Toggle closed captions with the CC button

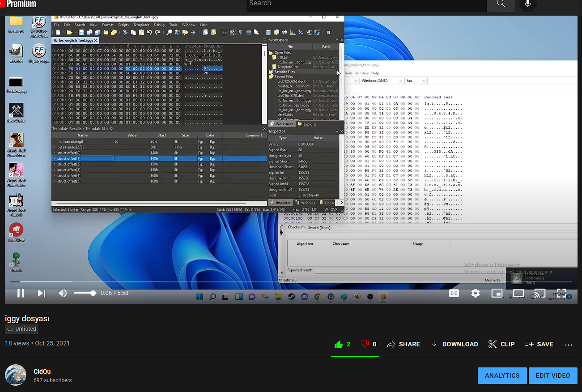[454, 293]
